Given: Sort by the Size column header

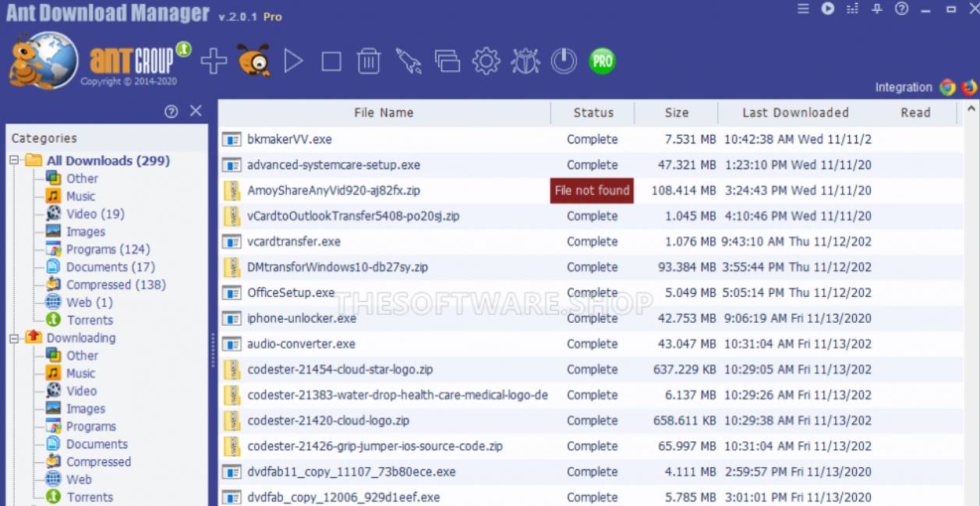Looking at the screenshot, I should pyautogui.click(x=676, y=113).
